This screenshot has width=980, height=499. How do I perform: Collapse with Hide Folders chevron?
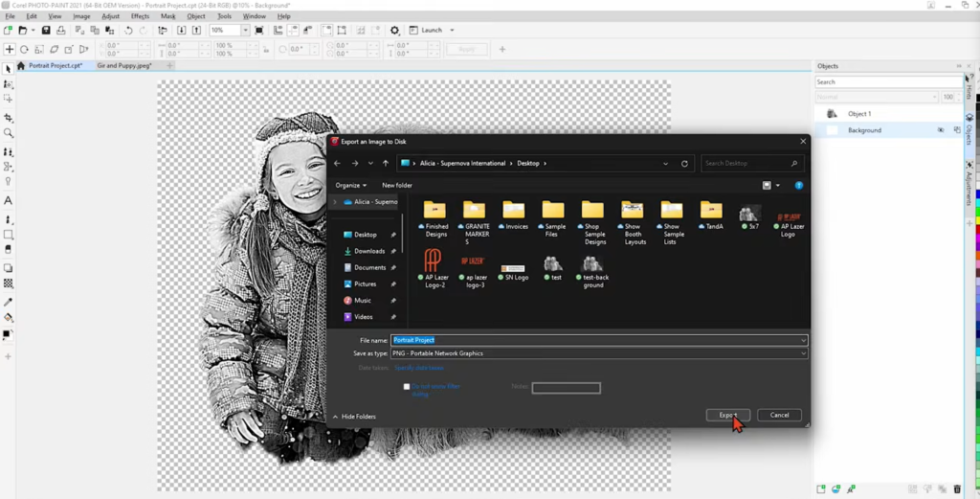point(336,417)
